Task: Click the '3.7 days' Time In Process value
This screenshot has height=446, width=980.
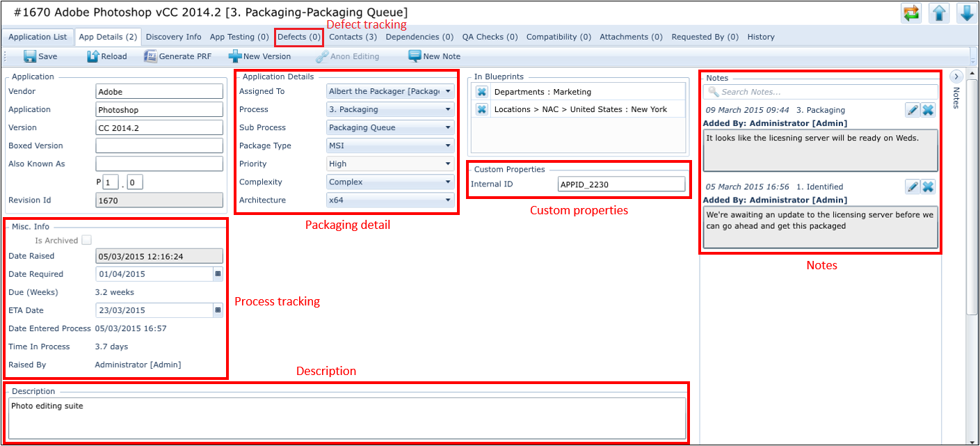Action: click(111, 347)
